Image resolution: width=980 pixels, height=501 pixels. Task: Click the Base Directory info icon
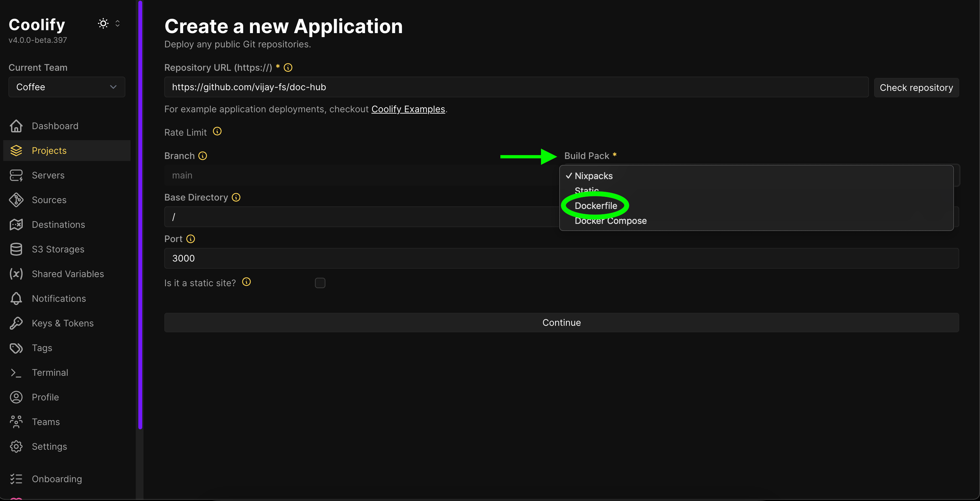pos(236,197)
